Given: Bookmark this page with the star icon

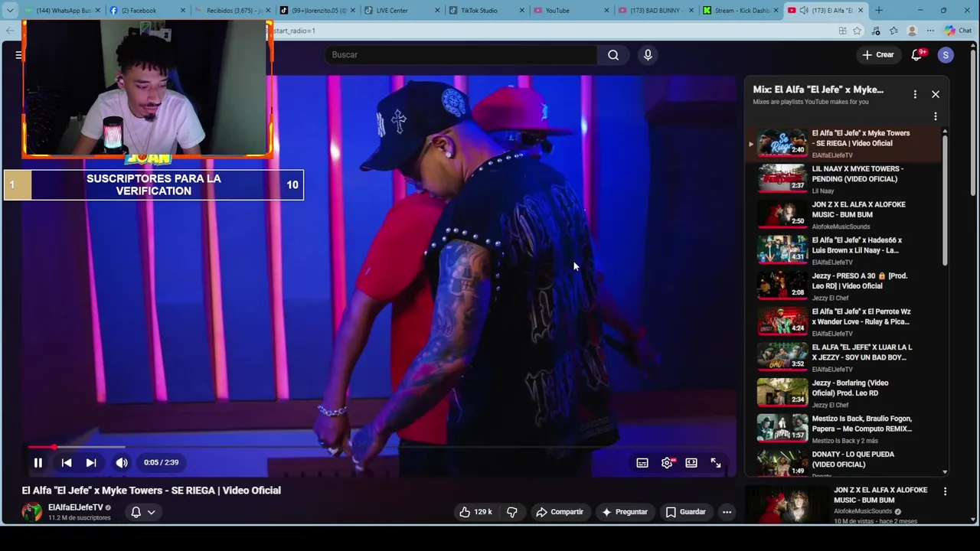Looking at the screenshot, I should (857, 31).
